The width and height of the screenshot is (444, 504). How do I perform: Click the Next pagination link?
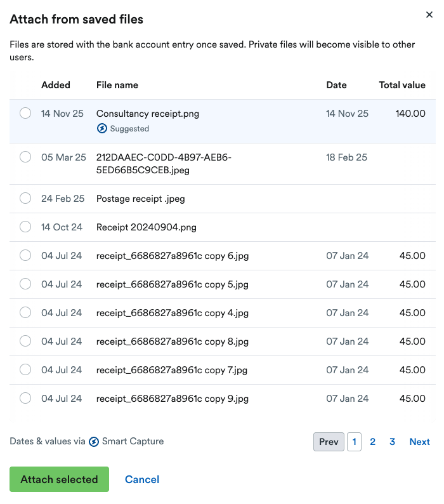click(x=420, y=442)
